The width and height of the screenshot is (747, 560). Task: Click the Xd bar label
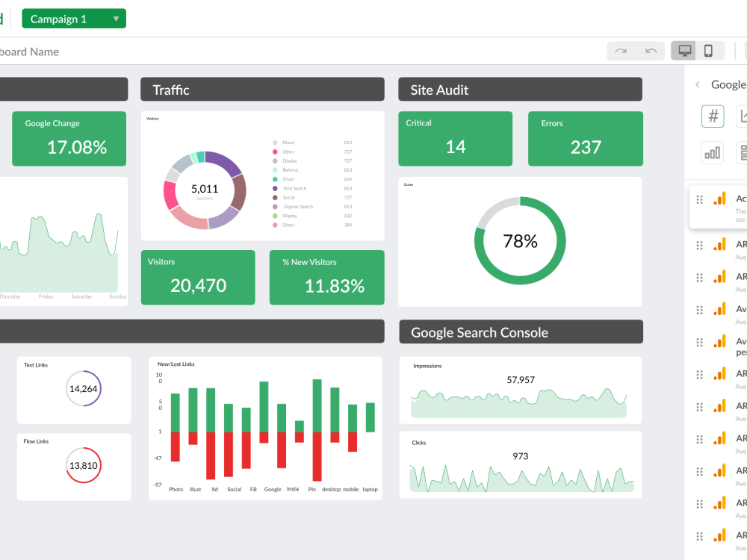pos(215,490)
